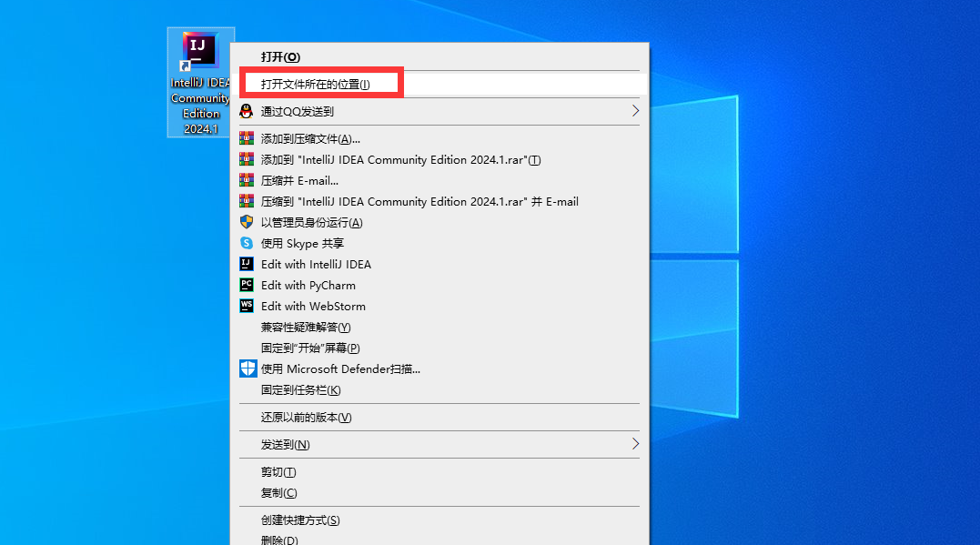Image resolution: width=980 pixels, height=545 pixels.
Task: Click the Microsoft Defender shield icon
Action: 248,368
